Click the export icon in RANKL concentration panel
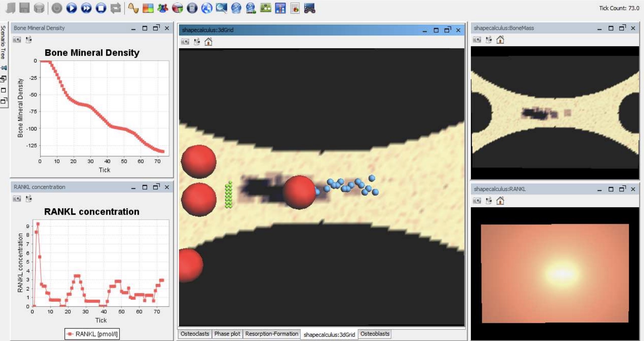 [29, 199]
